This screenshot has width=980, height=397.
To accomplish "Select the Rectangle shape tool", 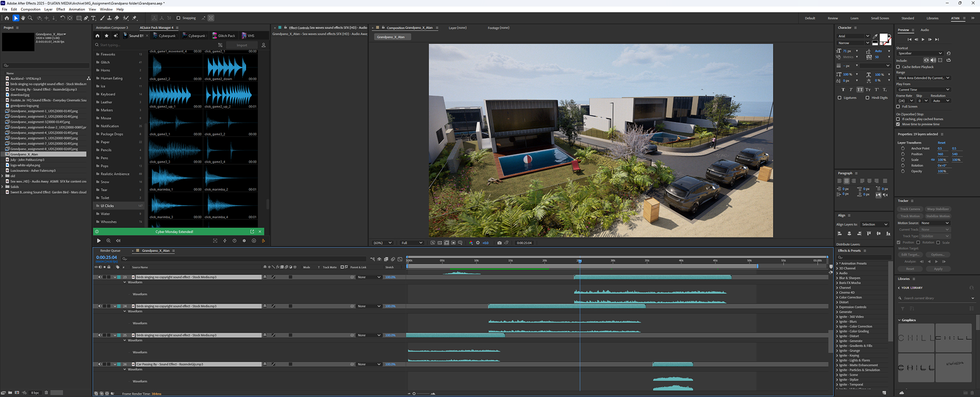I will tap(79, 18).
